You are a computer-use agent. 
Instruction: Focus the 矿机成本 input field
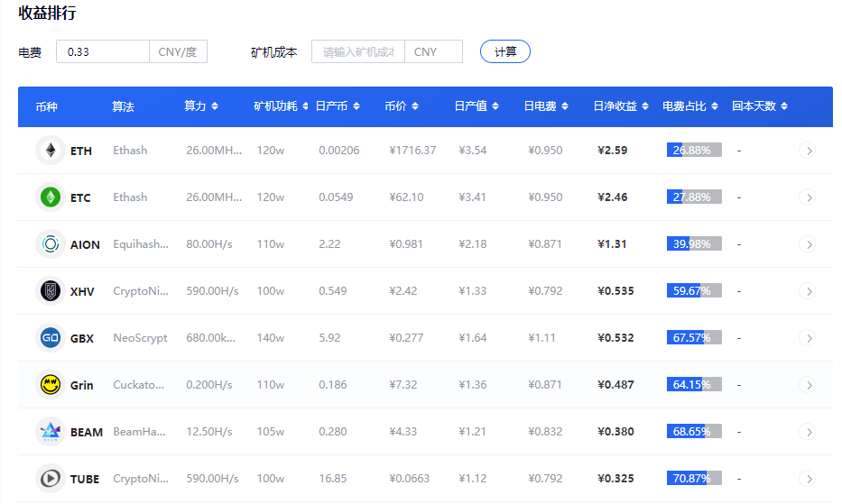point(358,51)
